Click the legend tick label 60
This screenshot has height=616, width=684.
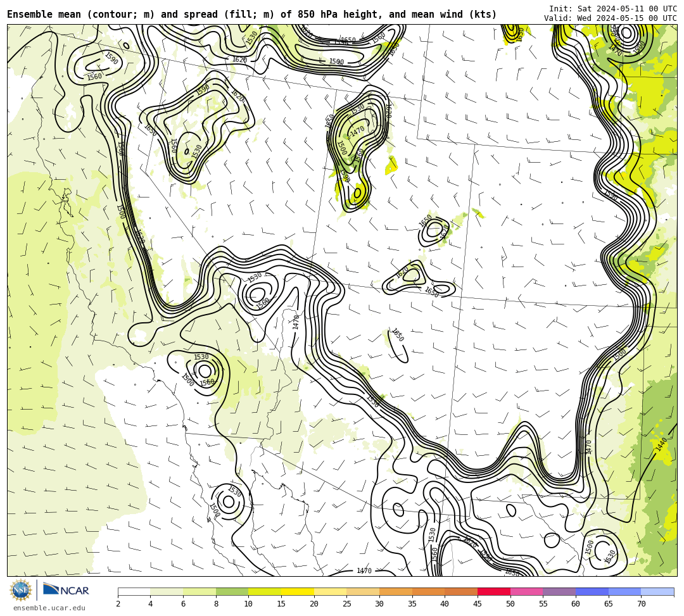(x=576, y=604)
